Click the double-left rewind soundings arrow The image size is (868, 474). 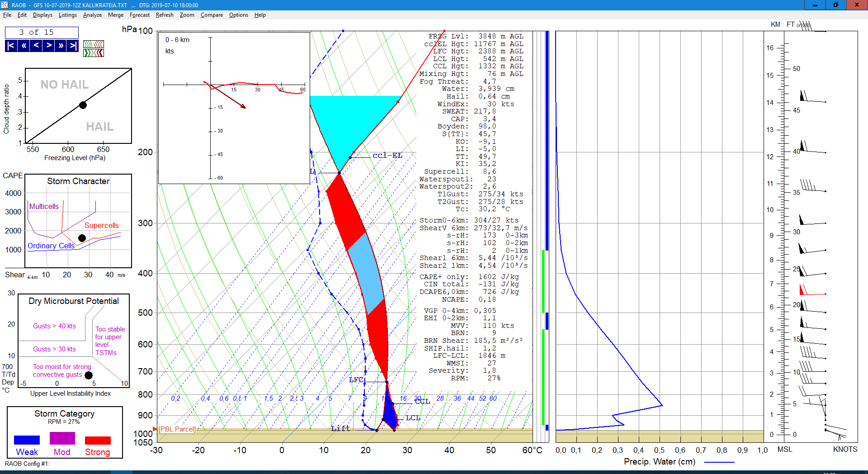point(24,46)
